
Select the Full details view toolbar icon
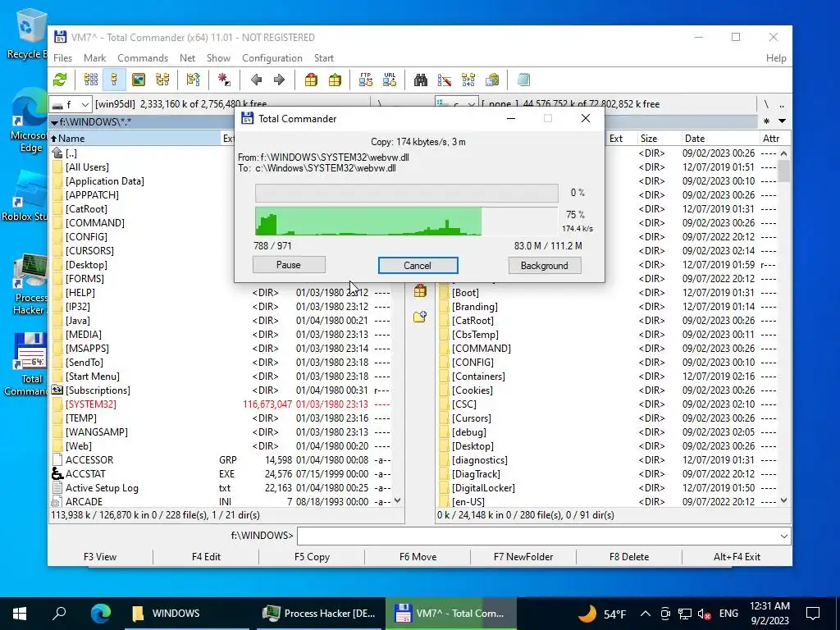pos(114,80)
